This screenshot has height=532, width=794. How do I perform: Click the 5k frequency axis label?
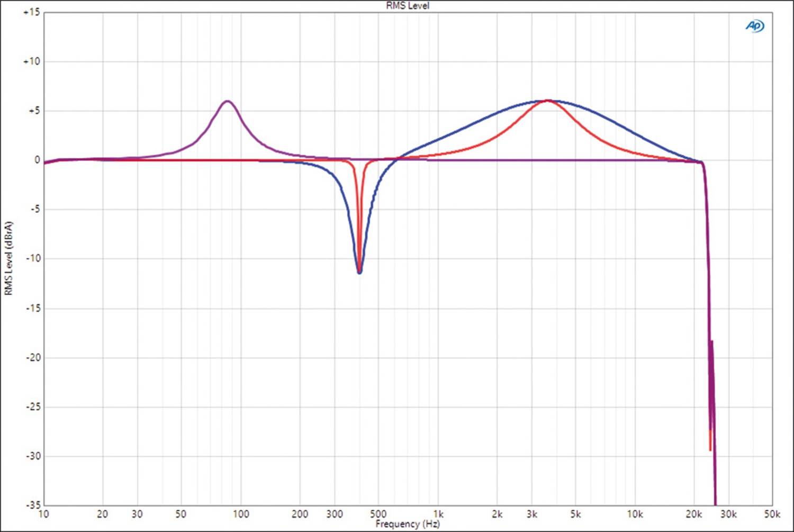[575, 514]
